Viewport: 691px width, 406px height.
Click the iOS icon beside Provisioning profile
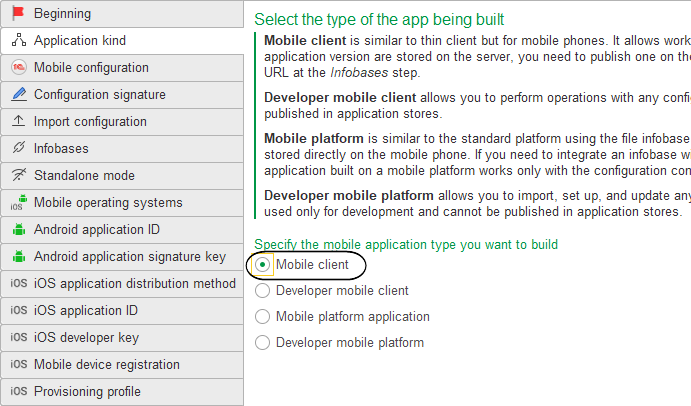point(18,392)
